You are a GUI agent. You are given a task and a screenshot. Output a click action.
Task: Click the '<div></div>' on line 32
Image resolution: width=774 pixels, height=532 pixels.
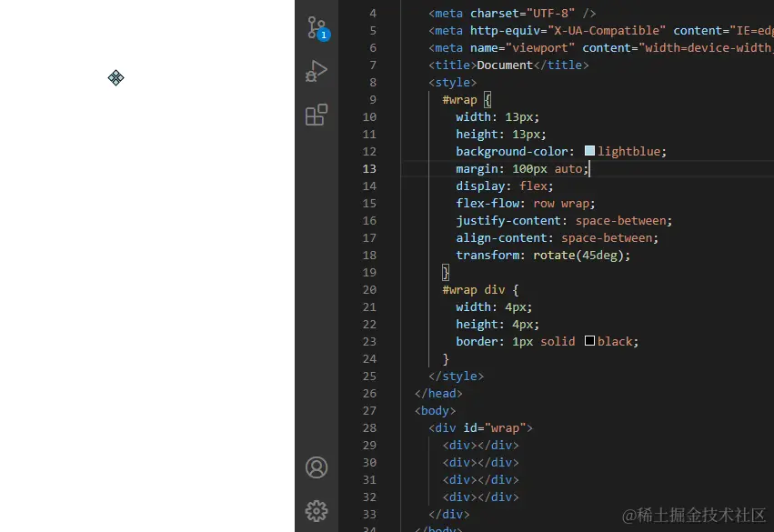click(480, 497)
